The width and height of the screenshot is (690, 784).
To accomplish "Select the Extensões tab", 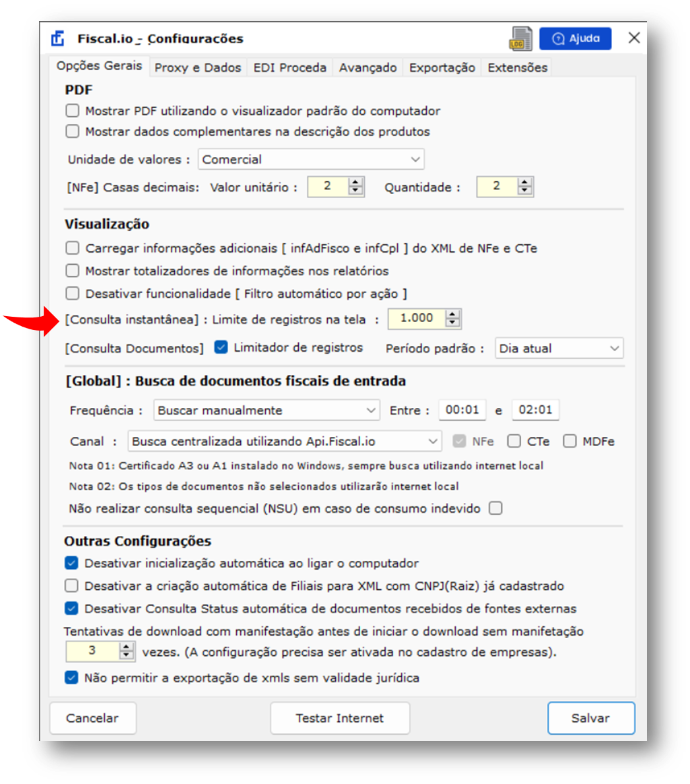I will tap(518, 67).
